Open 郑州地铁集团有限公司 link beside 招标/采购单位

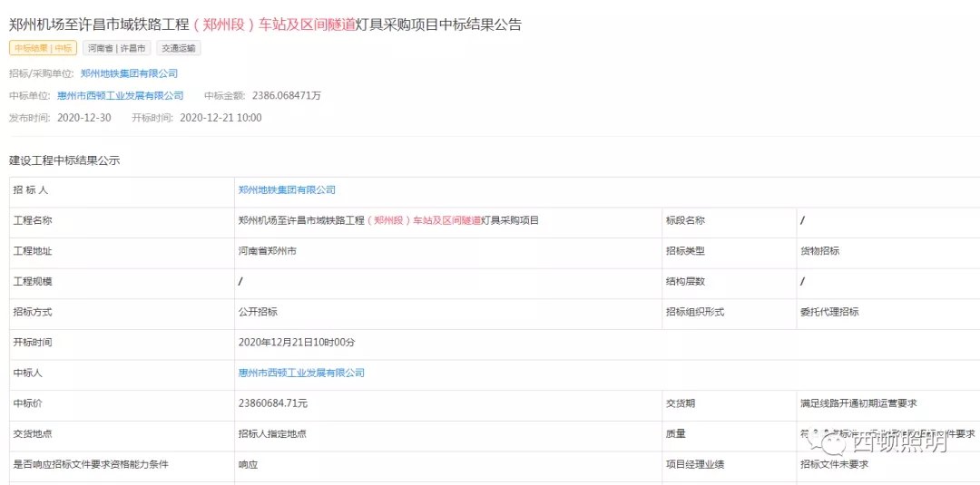point(130,73)
